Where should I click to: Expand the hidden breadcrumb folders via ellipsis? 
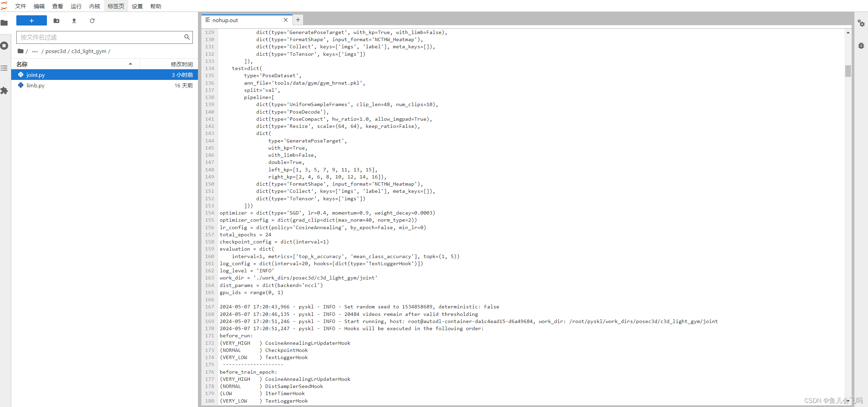(34, 51)
